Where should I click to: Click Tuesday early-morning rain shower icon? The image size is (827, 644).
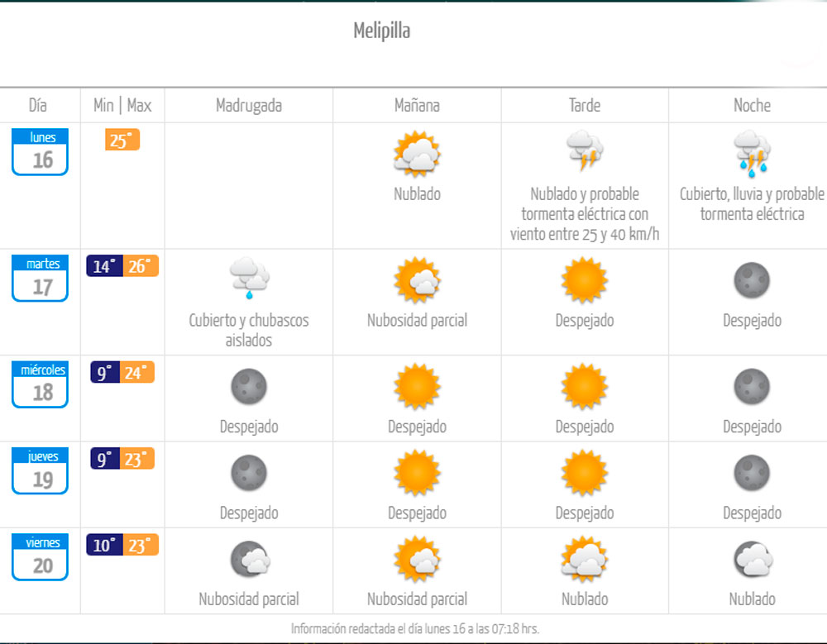click(x=249, y=278)
